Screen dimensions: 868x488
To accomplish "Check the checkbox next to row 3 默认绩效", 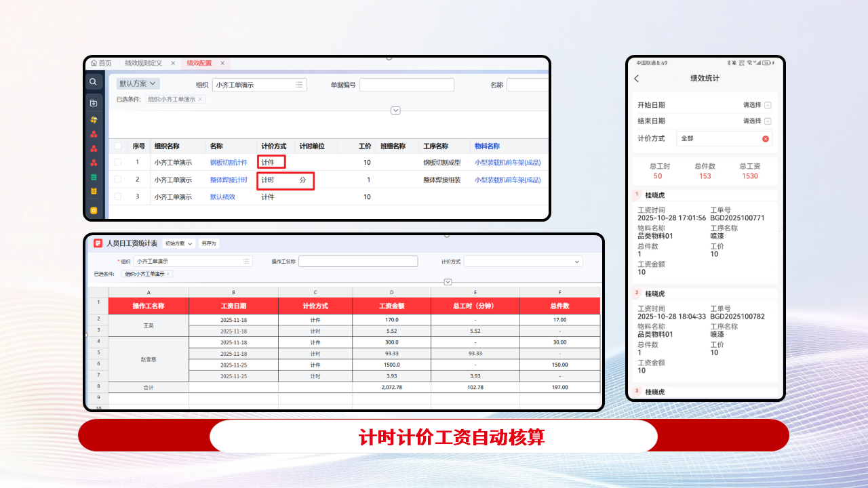I will pyautogui.click(x=117, y=197).
